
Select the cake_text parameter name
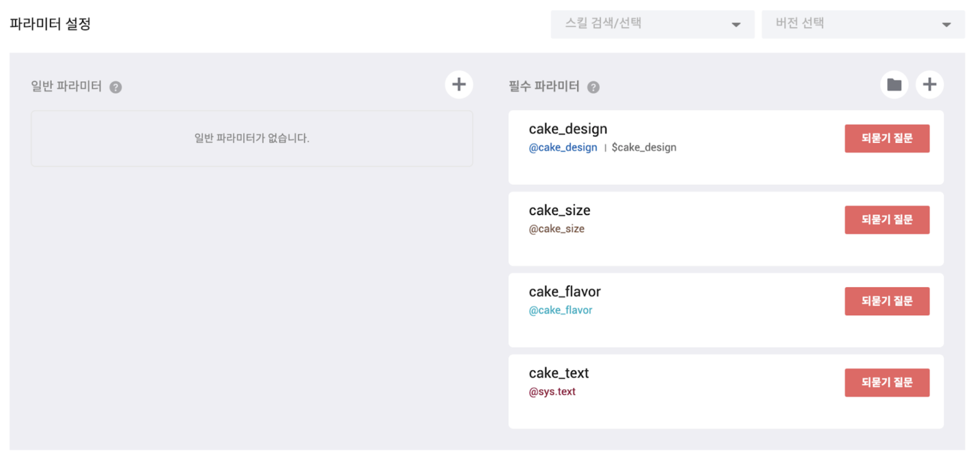[x=559, y=373]
